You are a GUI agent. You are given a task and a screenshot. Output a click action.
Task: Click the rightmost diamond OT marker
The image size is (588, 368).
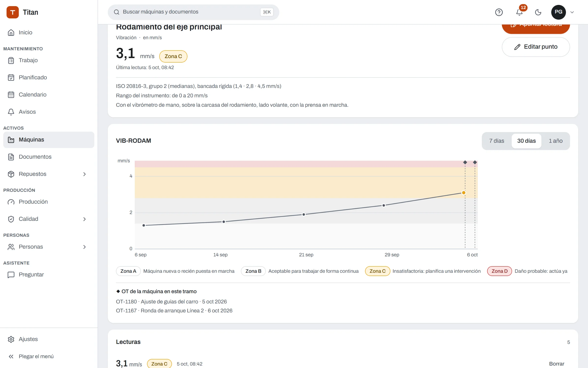[475, 162]
